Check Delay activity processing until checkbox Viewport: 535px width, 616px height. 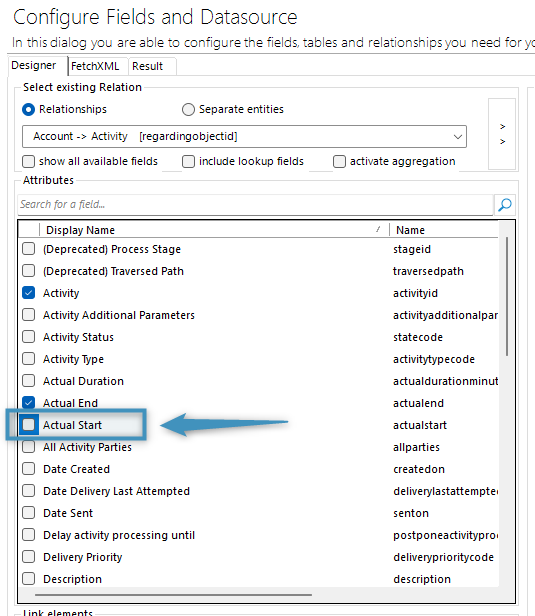[x=28, y=535]
